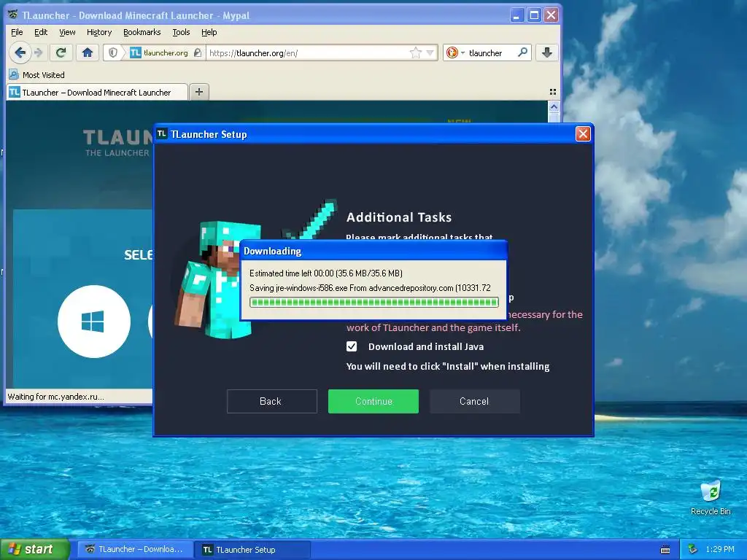Bookmark this page with the star icon

point(415,52)
